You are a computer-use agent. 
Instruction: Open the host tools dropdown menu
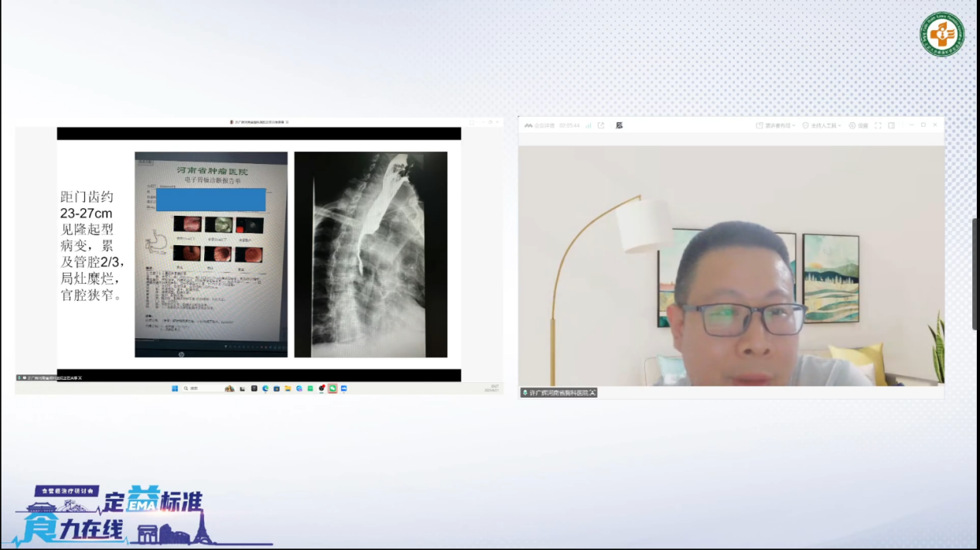[821, 125]
